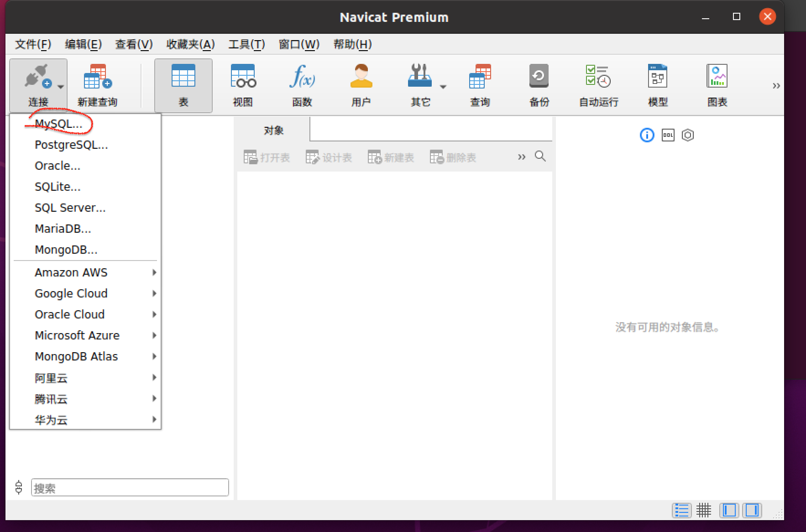Click the hexagon icon in the info pane
Screen dimensions: 806x532
(x=688, y=135)
